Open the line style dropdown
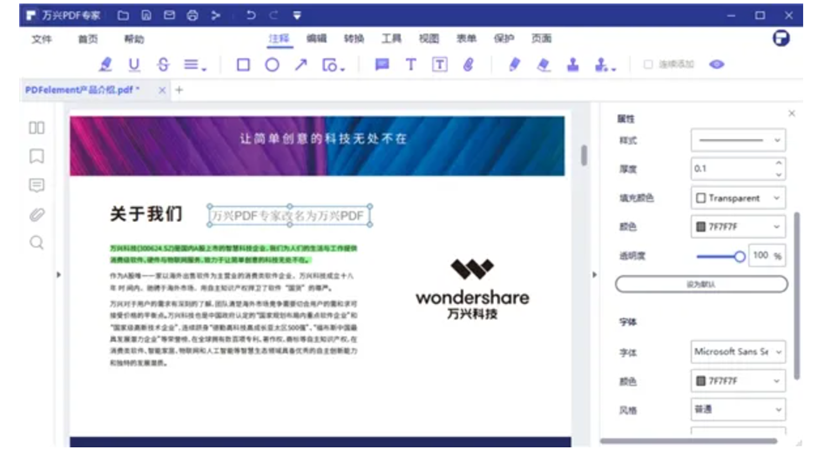This screenshot has width=831, height=463. tap(738, 140)
